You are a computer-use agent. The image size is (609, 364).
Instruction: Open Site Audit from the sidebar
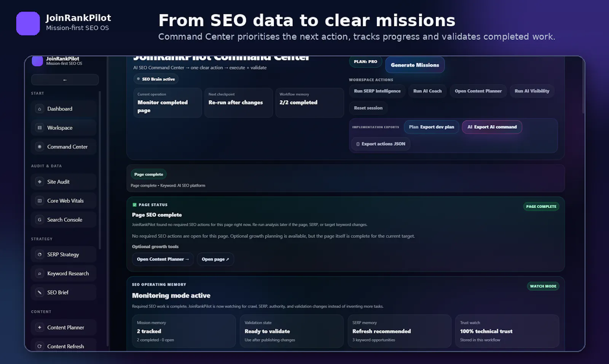click(x=64, y=182)
